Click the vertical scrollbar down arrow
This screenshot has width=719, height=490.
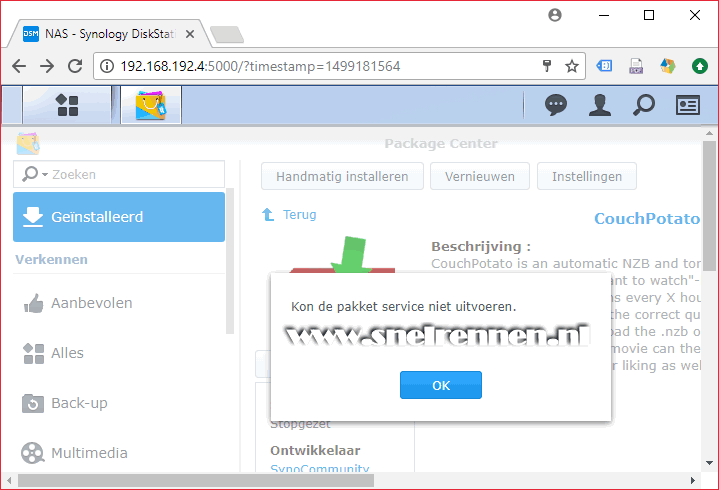point(709,463)
